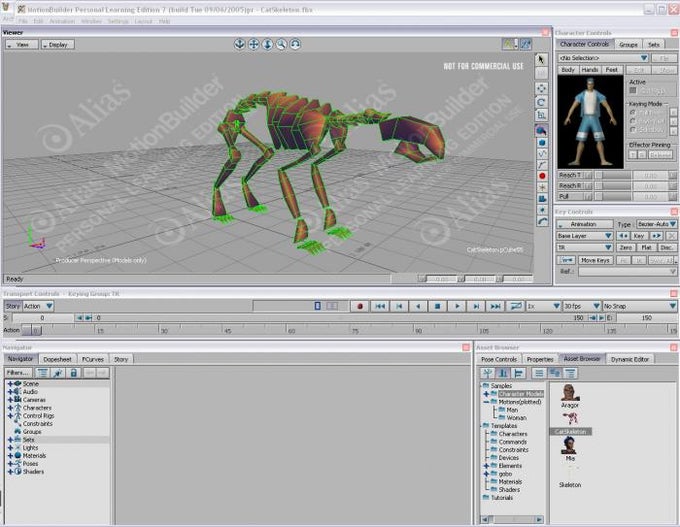Switch to the Pose Controls tab
Screen dimensions: 680x527
499,360
